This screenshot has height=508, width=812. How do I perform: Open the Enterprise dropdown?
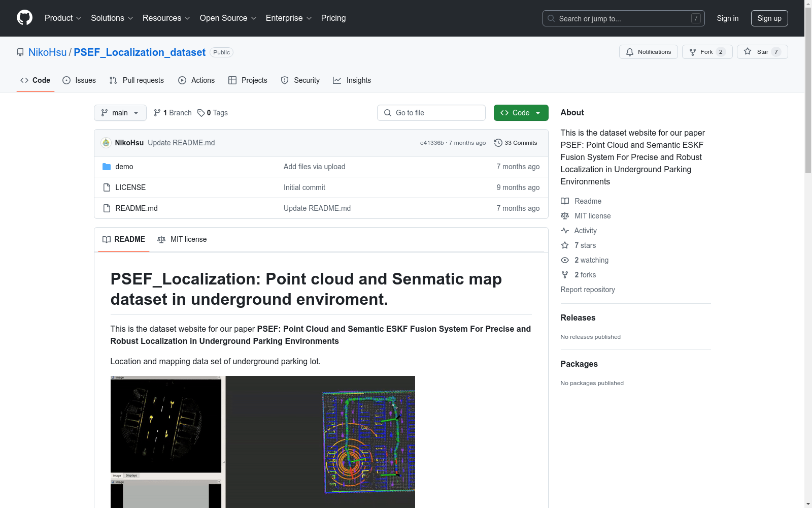289,18
